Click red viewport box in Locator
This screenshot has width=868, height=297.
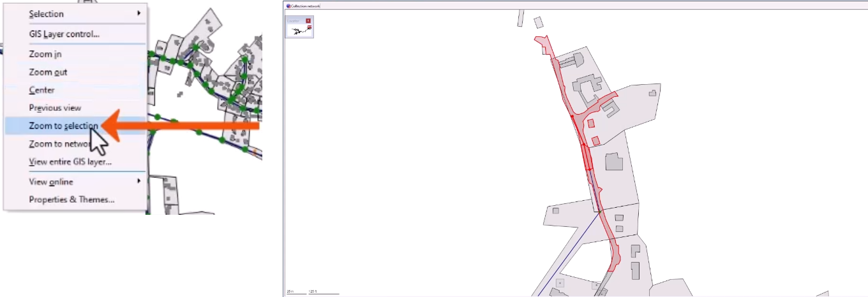coord(310,27)
